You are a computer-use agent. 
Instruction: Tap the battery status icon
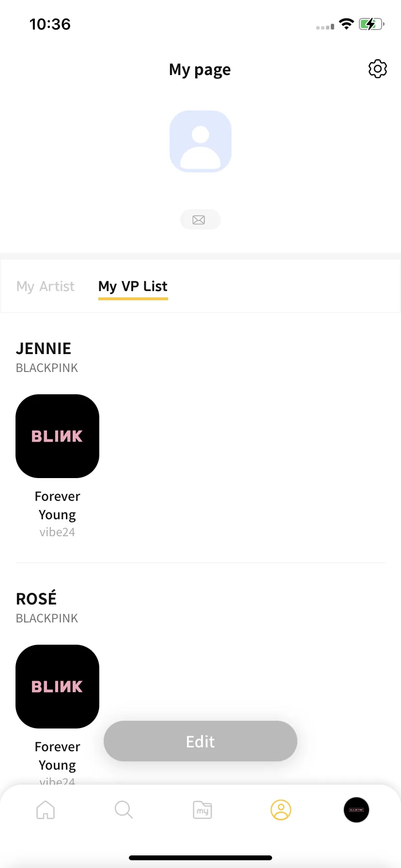pyautogui.click(x=371, y=24)
